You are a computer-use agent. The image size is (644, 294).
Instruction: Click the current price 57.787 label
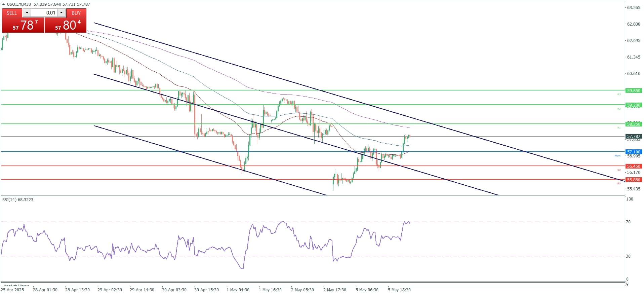[634, 136]
